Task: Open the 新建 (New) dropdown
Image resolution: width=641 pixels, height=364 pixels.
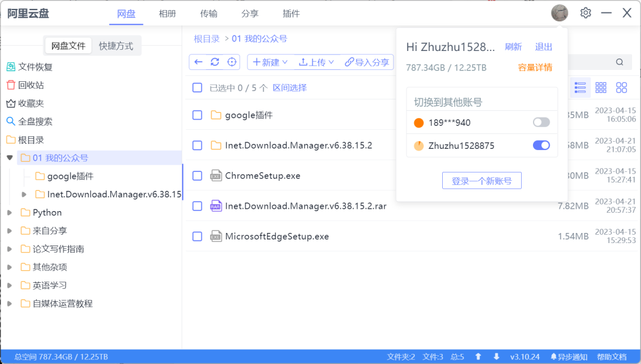Action: [x=270, y=62]
